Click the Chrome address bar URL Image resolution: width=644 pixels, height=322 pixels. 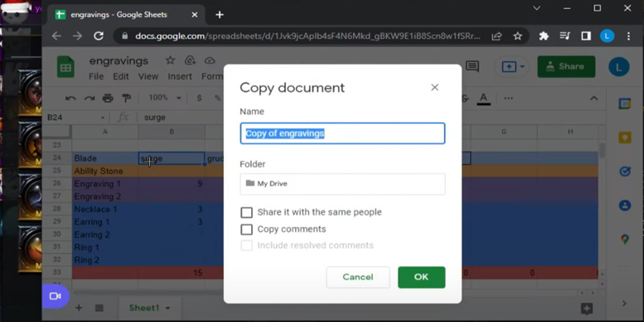309,36
